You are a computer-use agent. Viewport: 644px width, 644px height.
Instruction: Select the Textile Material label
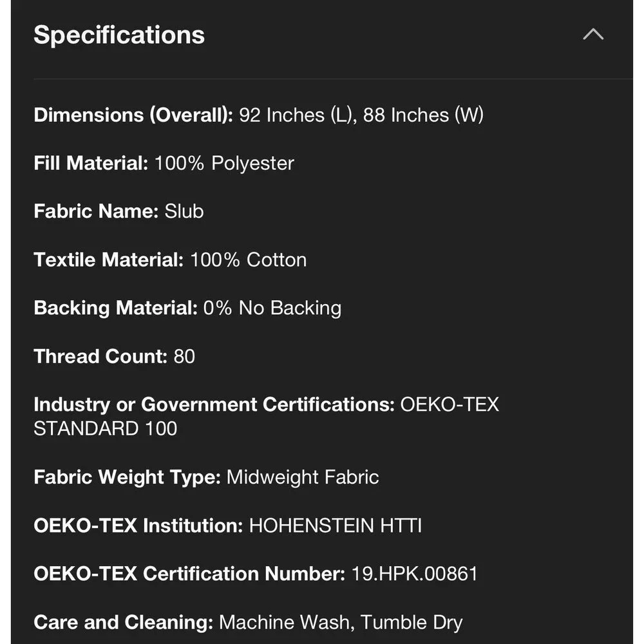coord(109,260)
